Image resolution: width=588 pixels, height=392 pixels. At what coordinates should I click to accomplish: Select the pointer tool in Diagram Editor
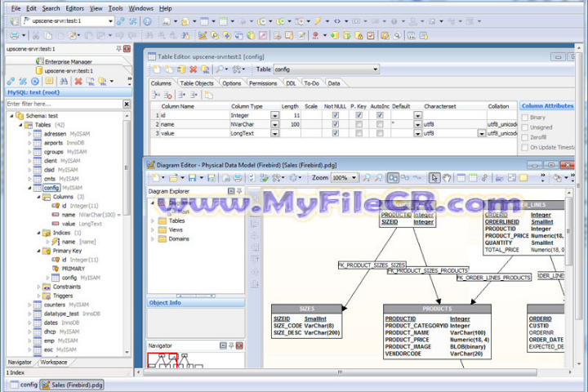click(434, 178)
